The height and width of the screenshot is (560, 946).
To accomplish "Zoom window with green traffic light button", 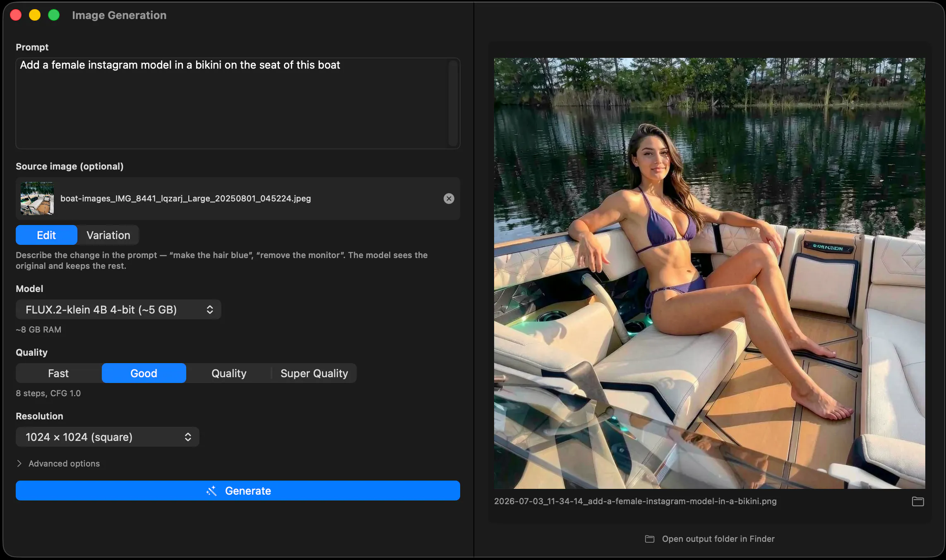I will (x=54, y=15).
